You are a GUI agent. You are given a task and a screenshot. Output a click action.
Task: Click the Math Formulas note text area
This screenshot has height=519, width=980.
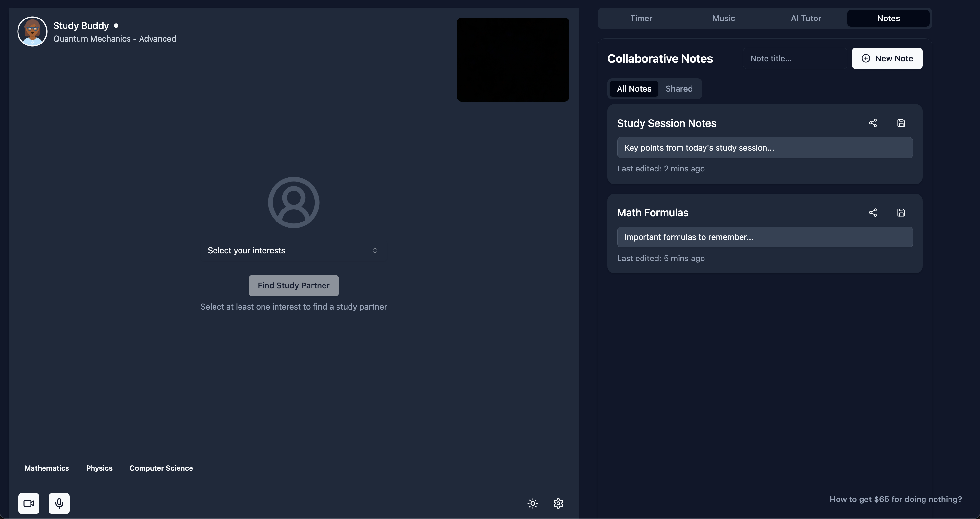pyautogui.click(x=764, y=237)
